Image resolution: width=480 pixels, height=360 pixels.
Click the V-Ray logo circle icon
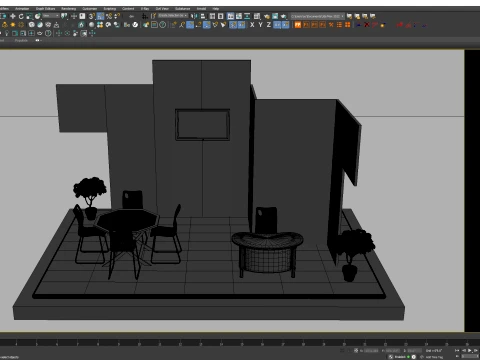click(135, 24)
